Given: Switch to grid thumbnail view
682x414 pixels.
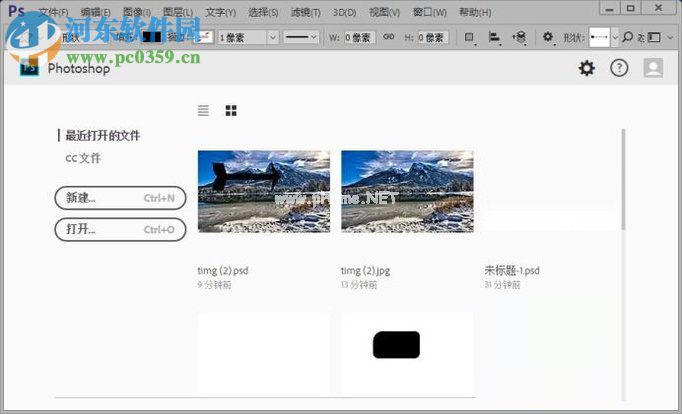Looking at the screenshot, I should click(231, 111).
